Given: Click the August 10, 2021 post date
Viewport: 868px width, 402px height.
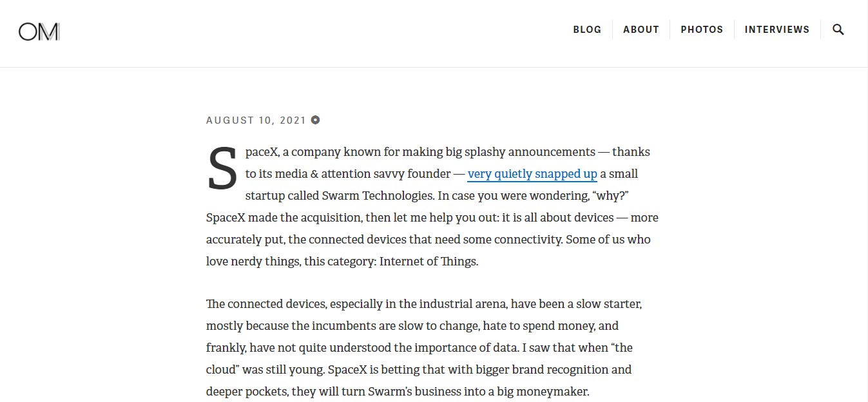Looking at the screenshot, I should tap(256, 120).
